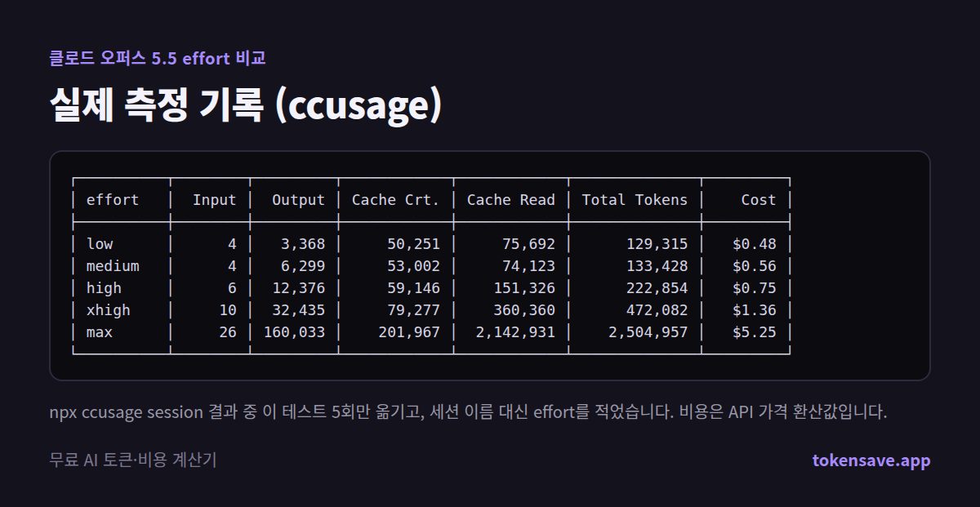
Task: Click the Total Tokens value 2,504,957
Action: point(648,332)
